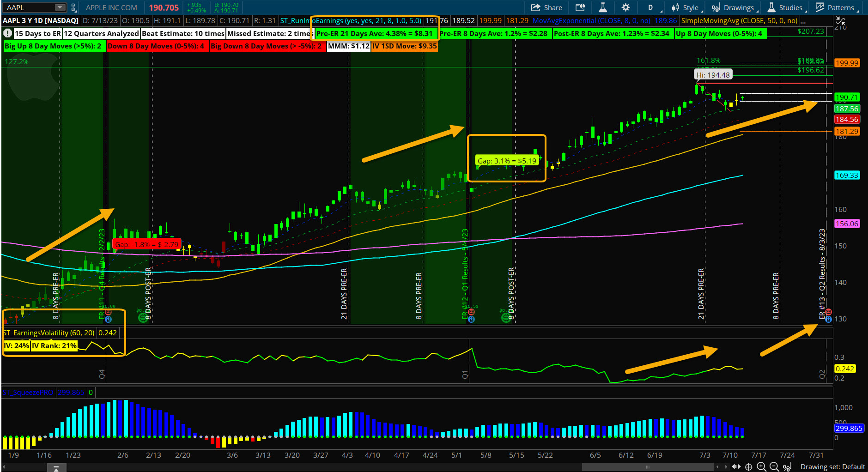This screenshot has height=472, width=868.
Task: Click the pan arrows icon in bottom toolbar
Action: (x=736, y=466)
